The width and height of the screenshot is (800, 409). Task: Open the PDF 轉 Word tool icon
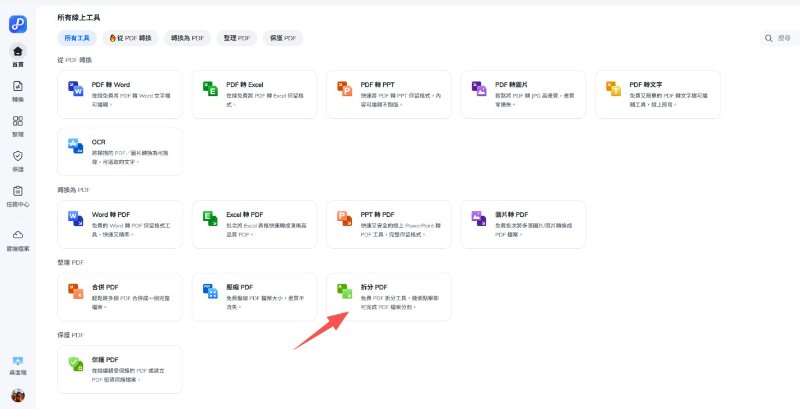coord(76,89)
